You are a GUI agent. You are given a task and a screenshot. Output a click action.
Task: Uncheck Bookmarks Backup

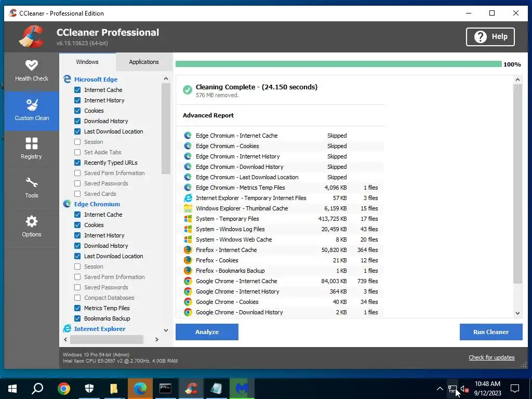[77, 318]
